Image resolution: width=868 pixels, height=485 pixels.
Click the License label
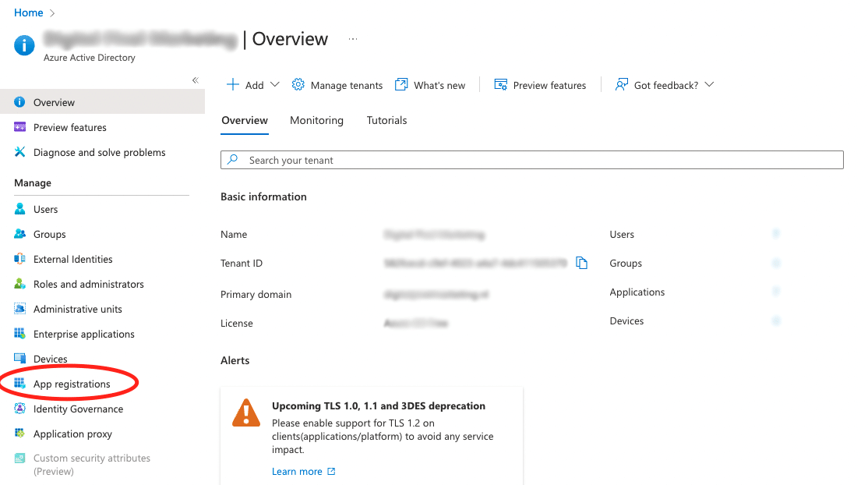236,323
